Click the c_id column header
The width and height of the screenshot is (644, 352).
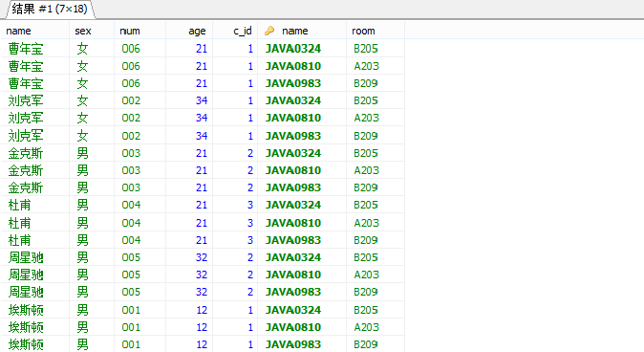coord(243,31)
